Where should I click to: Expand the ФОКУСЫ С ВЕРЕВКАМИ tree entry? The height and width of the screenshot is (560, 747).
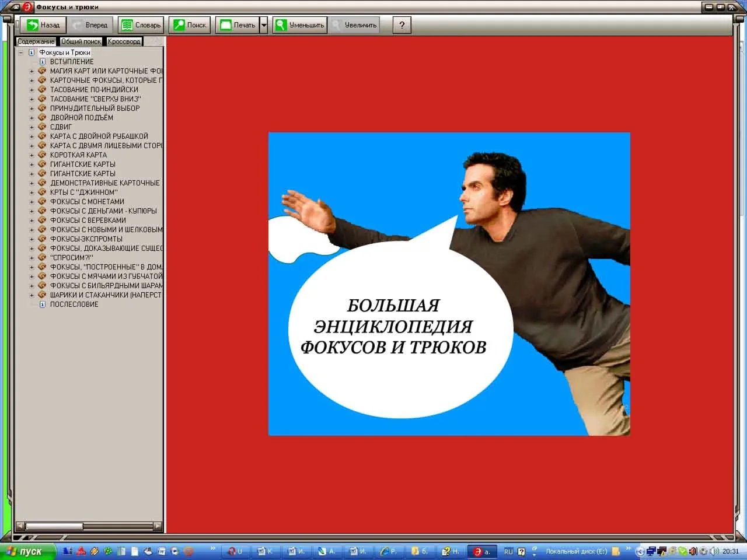[32, 220]
